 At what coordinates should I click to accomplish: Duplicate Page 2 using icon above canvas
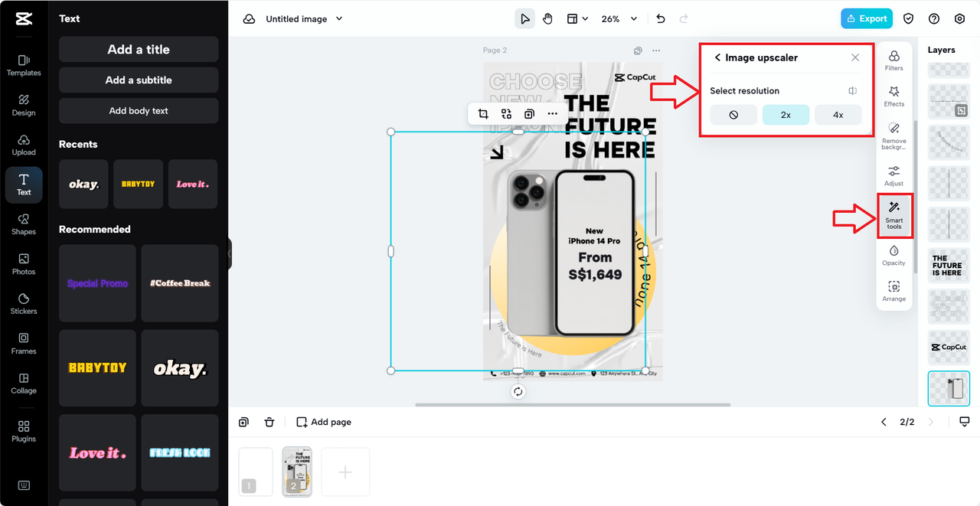tap(638, 51)
